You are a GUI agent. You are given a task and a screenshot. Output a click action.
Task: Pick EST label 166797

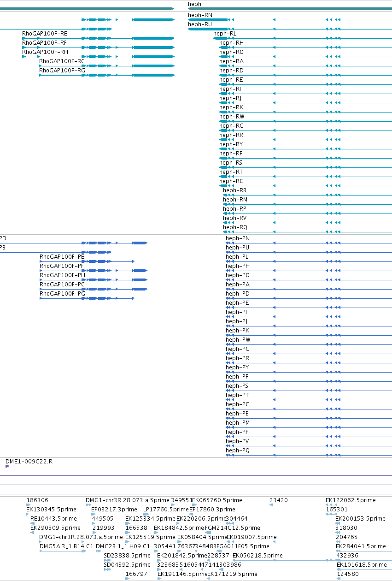pos(136,574)
